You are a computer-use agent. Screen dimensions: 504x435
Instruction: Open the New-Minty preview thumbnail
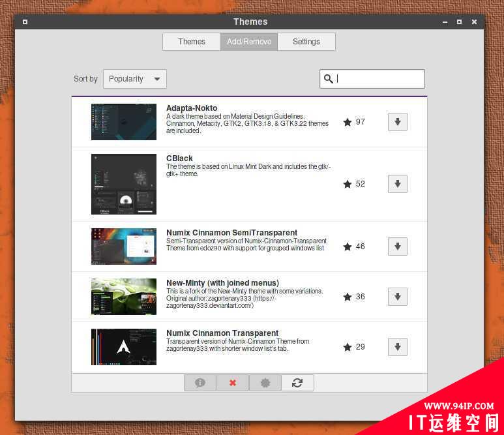(x=124, y=297)
